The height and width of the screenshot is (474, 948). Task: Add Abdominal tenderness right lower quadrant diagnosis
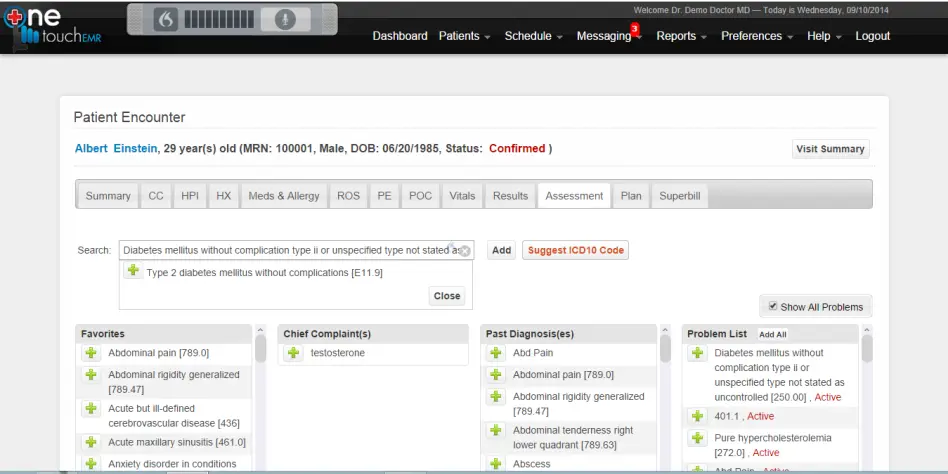496,430
